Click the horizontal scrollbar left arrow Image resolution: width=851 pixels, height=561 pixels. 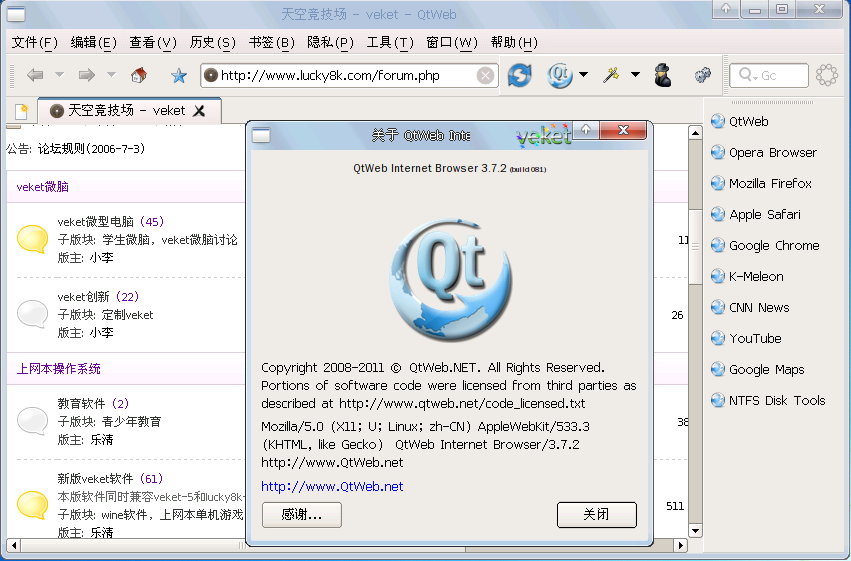[14, 545]
